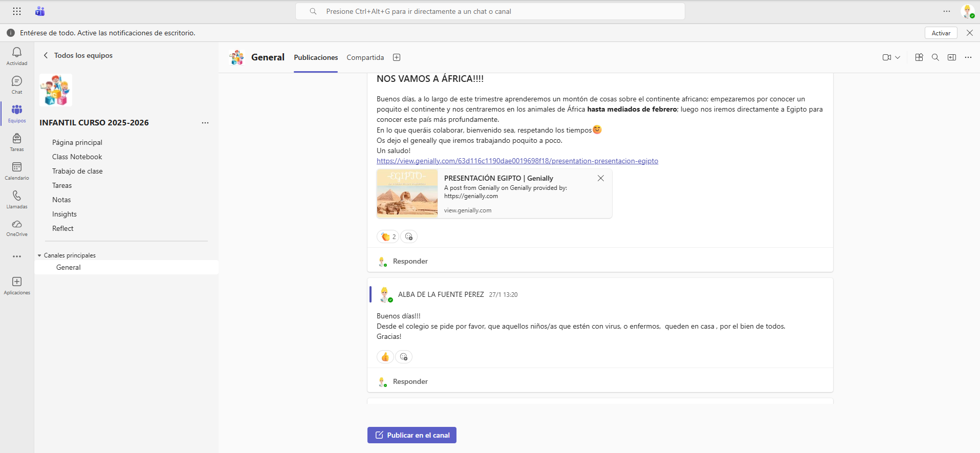Switch to the Compartida tab
This screenshot has width=980, height=453.
point(365,57)
